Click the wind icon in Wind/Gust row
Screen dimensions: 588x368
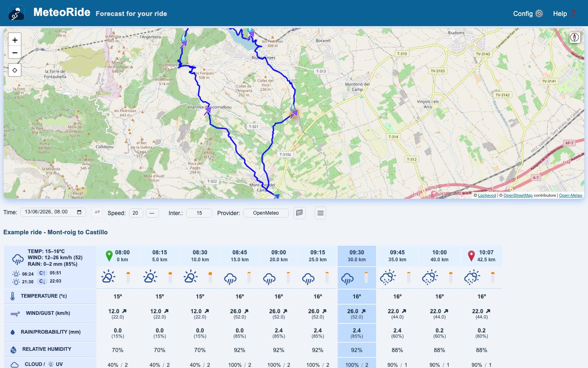[x=15, y=314]
